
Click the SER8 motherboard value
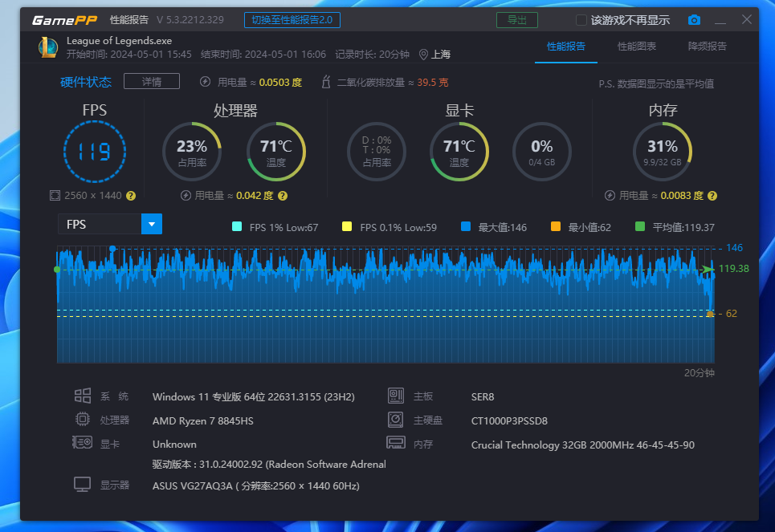(483, 397)
